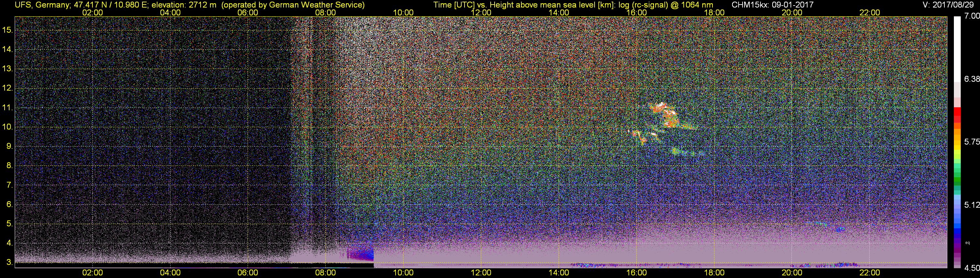This screenshot has width=980, height=278.
Task: Click the red segment of the colorbar
Action: pyautogui.click(x=957, y=114)
